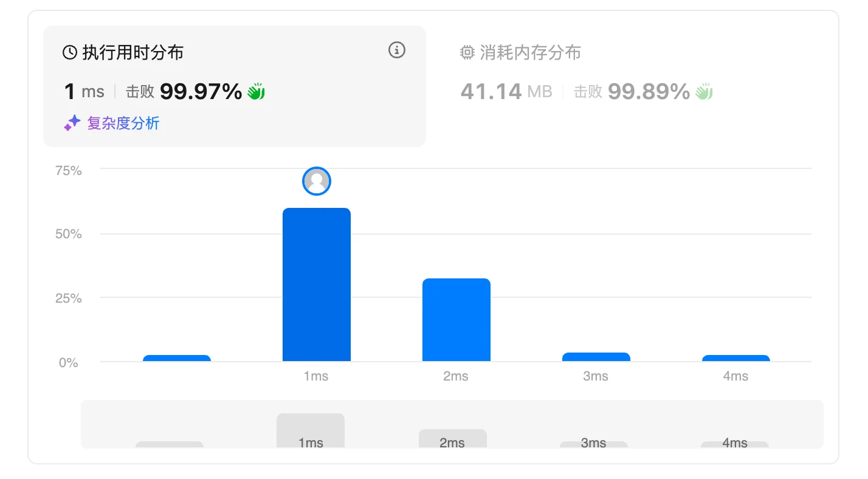The image size is (868, 479).
Task: Select the small 4ms bar in main chart
Action: (x=735, y=358)
